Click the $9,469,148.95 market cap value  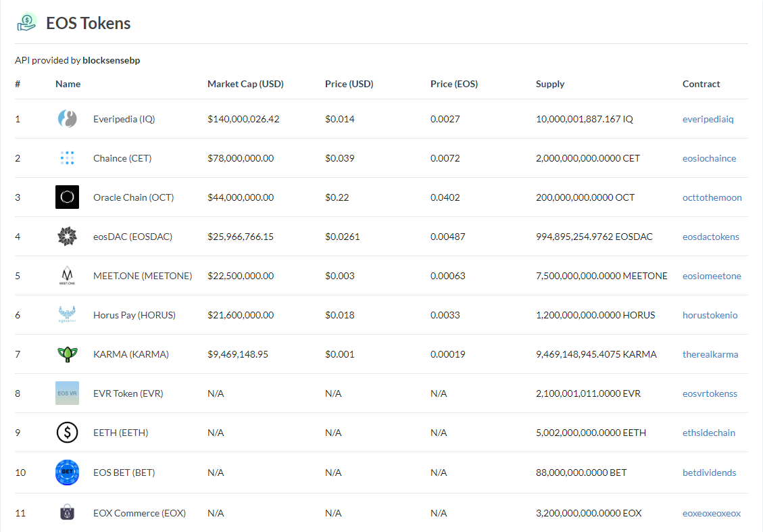[x=237, y=354]
